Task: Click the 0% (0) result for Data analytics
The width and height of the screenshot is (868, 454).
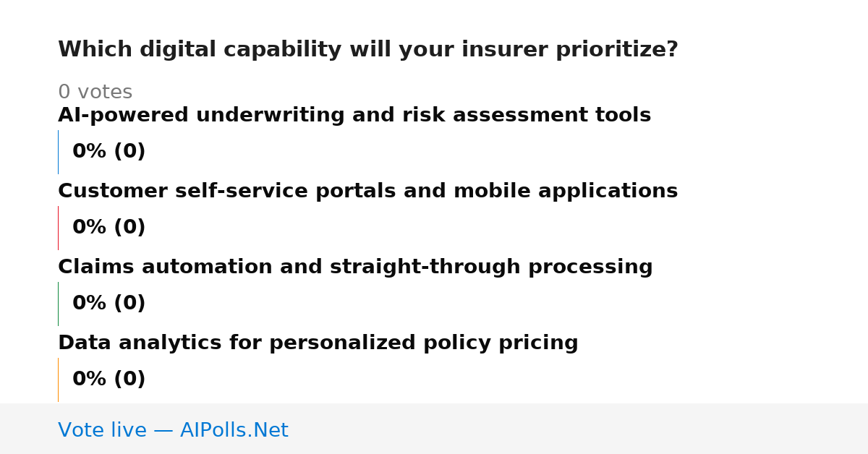Action: [109, 380]
